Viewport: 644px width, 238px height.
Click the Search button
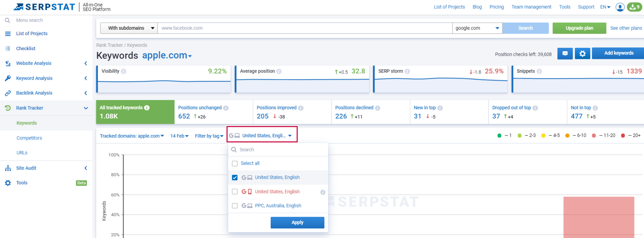(526, 28)
